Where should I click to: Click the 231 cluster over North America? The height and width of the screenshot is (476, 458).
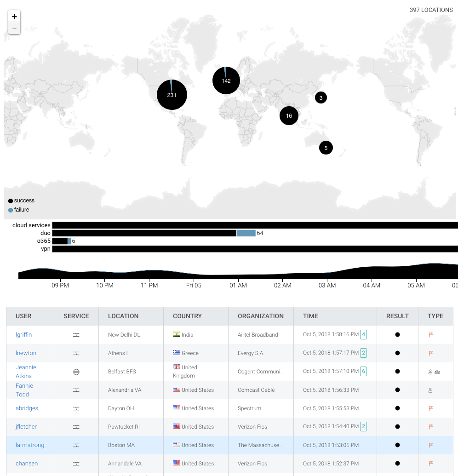[172, 95]
